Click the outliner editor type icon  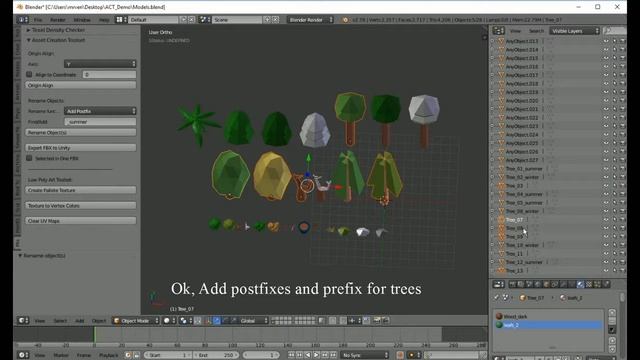(x=498, y=31)
